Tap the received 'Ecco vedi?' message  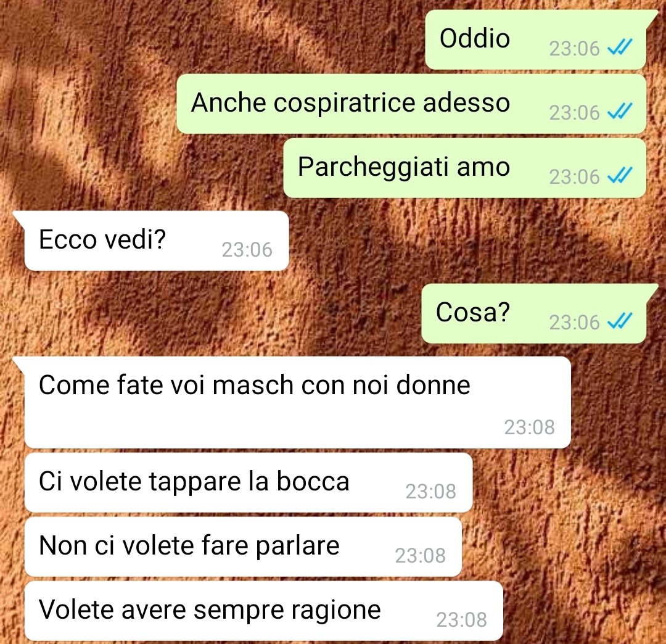coord(157,241)
